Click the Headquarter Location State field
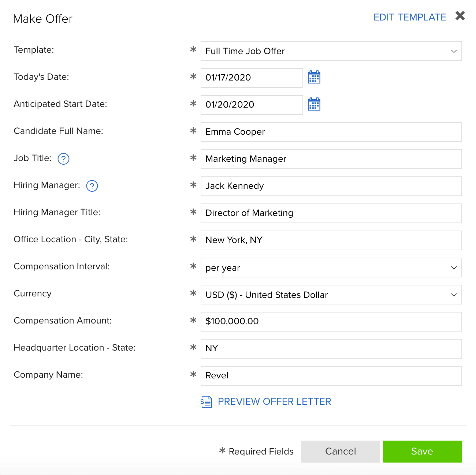 [331, 349]
